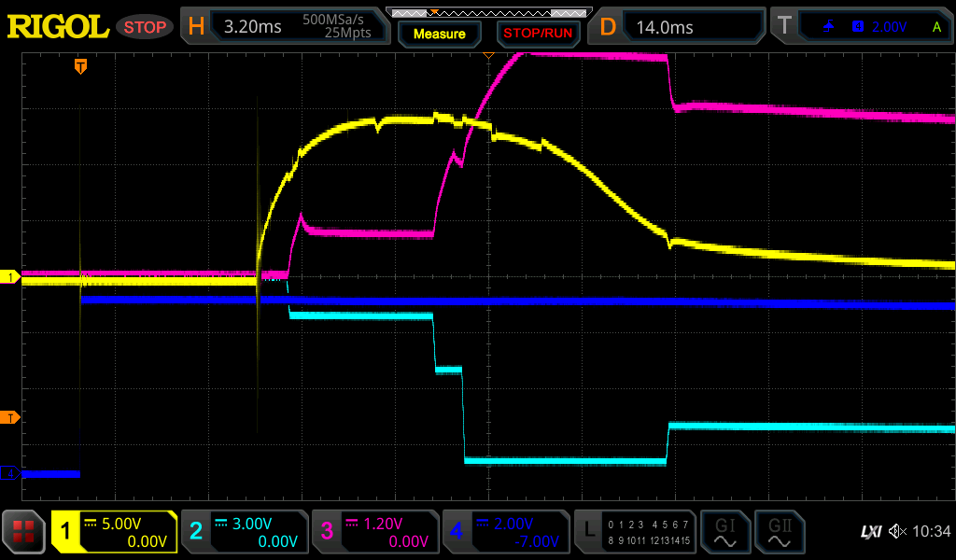
Task: Click the channel 4 ground marker
Action: tap(10, 473)
